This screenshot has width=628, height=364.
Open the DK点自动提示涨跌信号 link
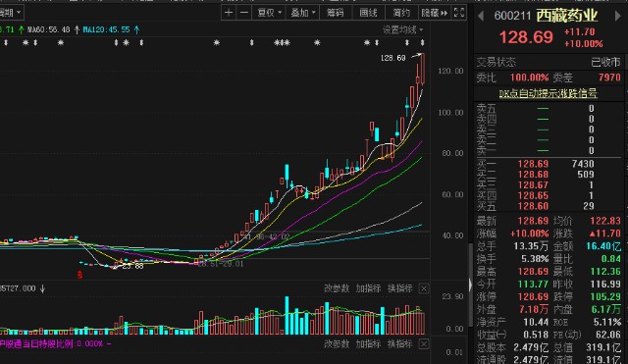click(x=548, y=94)
